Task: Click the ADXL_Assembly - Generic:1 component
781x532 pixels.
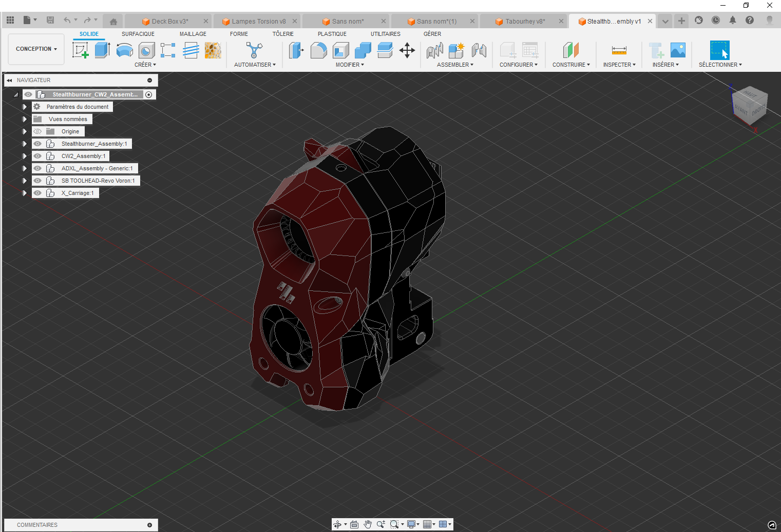Action: (97, 168)
